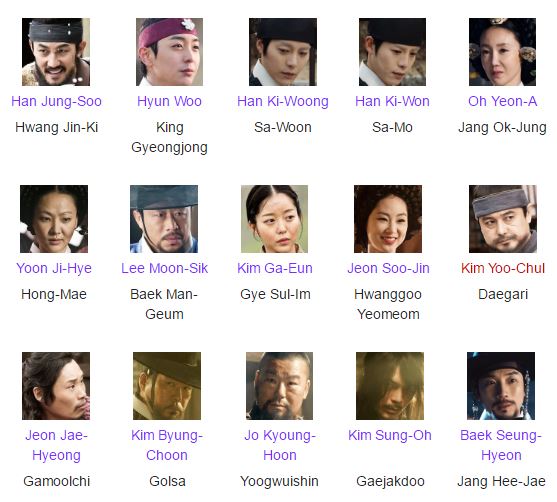Open the red Kim Yoo-Chul link
557x502 pixels.
tap(503, 268)
